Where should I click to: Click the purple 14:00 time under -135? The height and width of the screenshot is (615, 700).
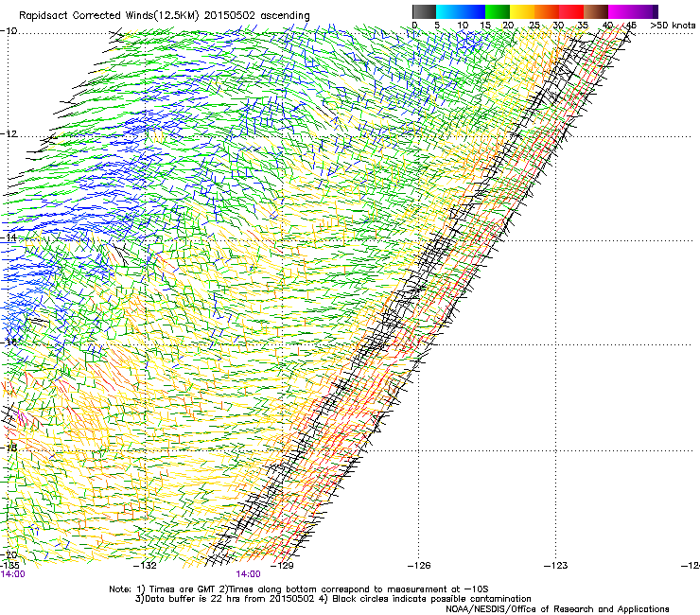pos(13,574)
